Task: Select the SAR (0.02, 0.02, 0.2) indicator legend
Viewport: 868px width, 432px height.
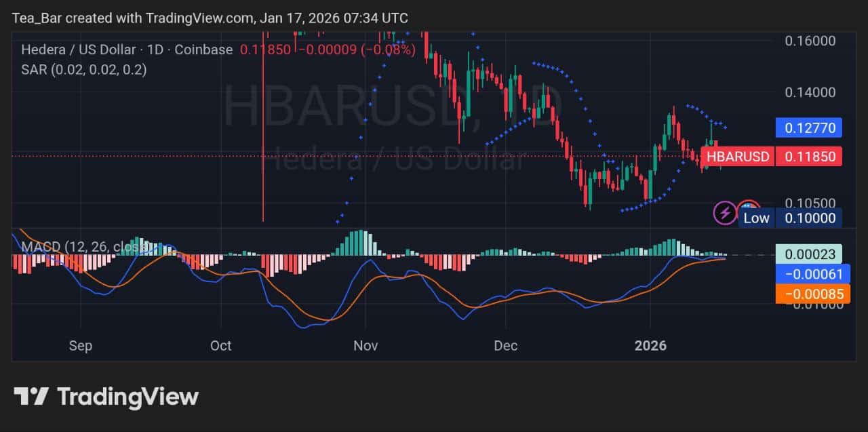Action: (84, 69)
